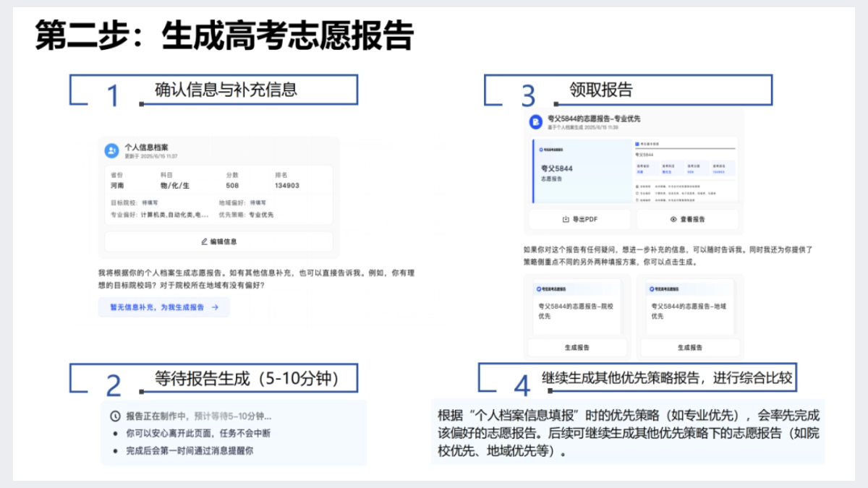The height and width of the screenshot is (488, 868).
Task: Click the blue personal profile avatar icon
Action: [x=111, y=150]
